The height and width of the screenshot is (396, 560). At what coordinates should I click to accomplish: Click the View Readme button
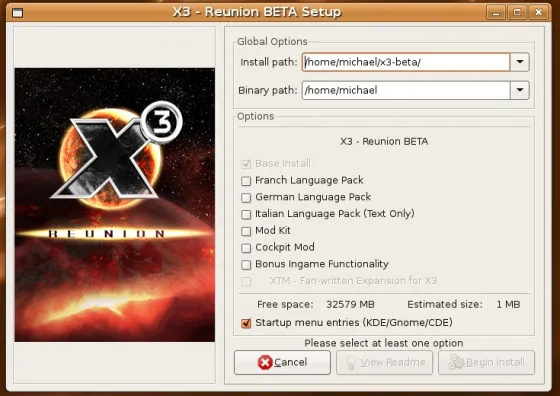click(x=384, y=362)
